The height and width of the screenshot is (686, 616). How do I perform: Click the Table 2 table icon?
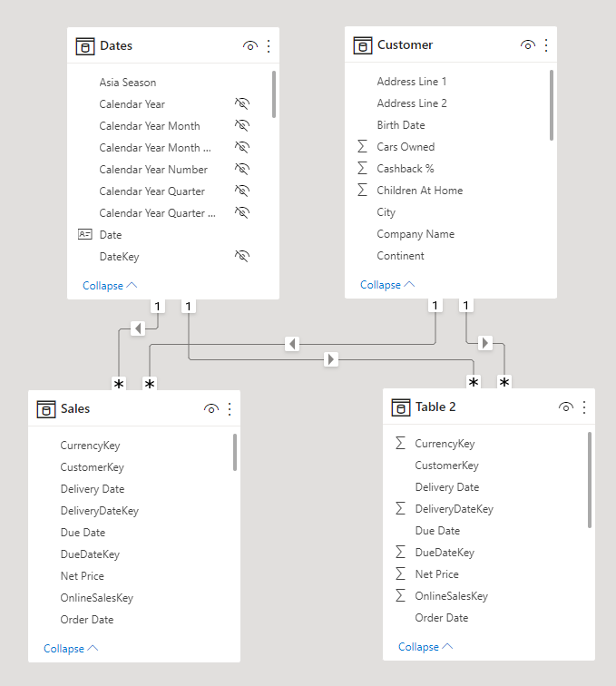click(x=401, y=407)
